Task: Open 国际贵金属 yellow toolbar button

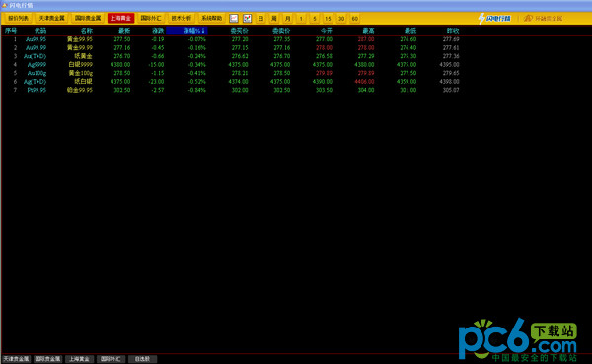Action: 88,18
